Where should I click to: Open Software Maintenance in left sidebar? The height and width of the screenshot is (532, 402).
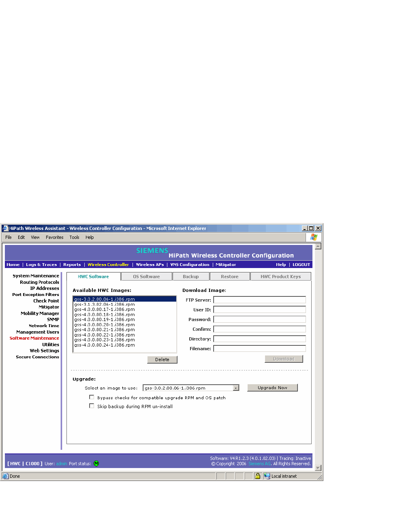[x=34, y=338]
